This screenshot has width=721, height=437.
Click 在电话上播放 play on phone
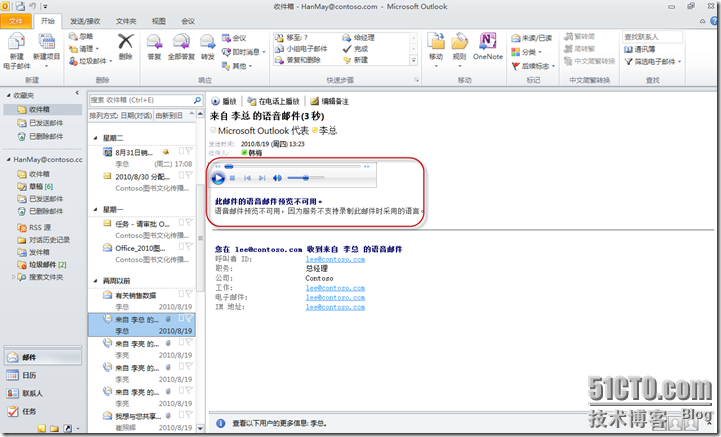coord(273,101)
